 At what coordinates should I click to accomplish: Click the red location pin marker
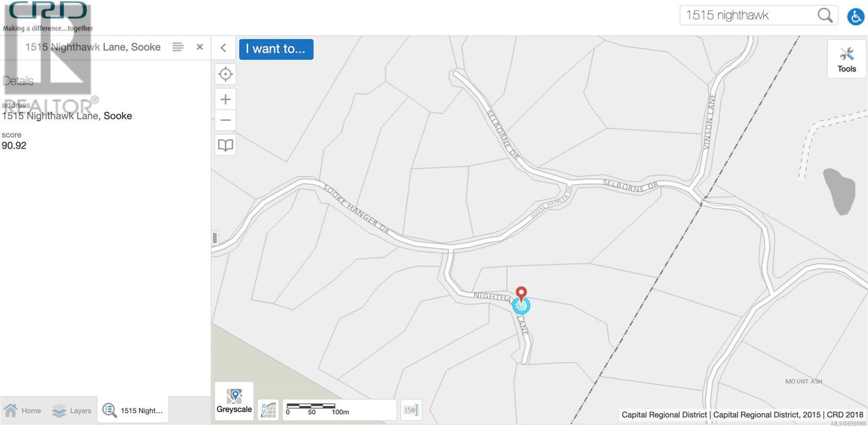coord(521,295)
